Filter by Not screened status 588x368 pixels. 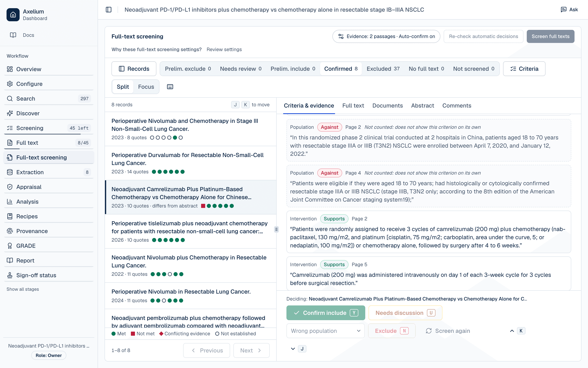tap(473, 69)
